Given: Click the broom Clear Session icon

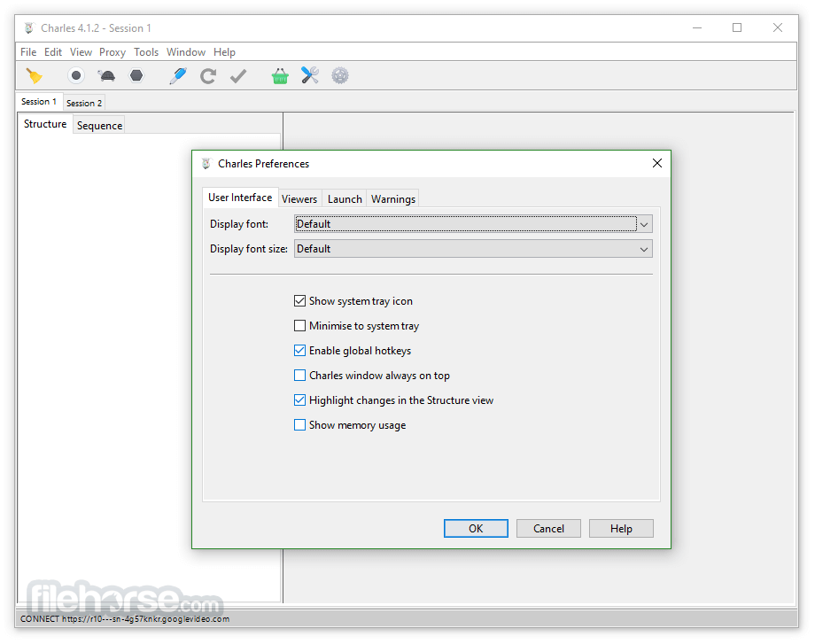Looking at the screenshot, I should click(35, 76).
